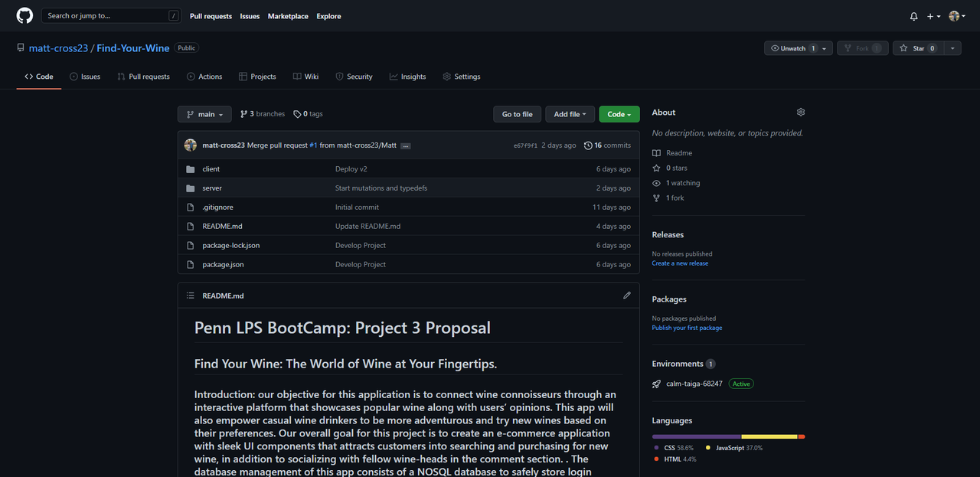Viewport: 980px width, 477px height.
Task: Click the Releases heading link
Action: 668,234
